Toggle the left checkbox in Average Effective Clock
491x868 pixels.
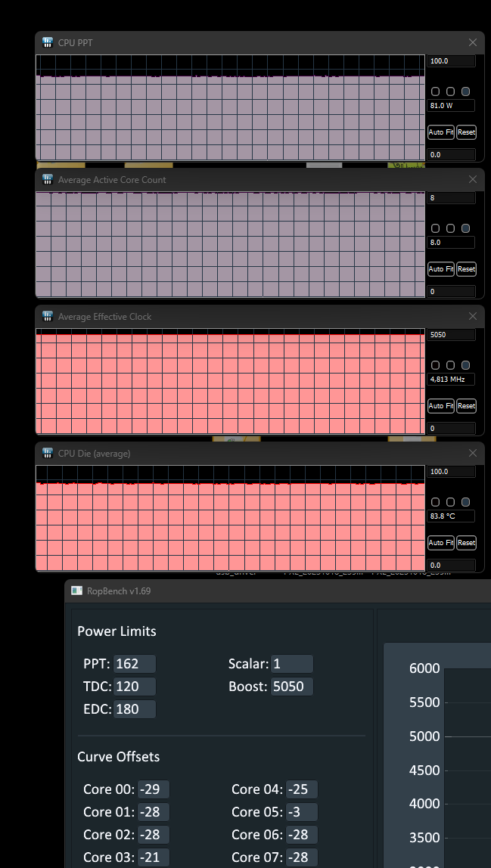point(435,364)
